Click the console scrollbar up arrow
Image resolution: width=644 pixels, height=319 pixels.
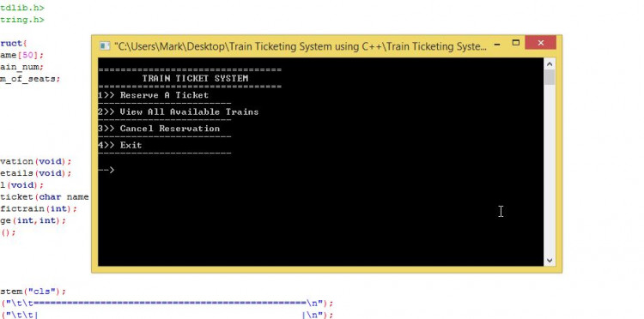pos(550,64)
